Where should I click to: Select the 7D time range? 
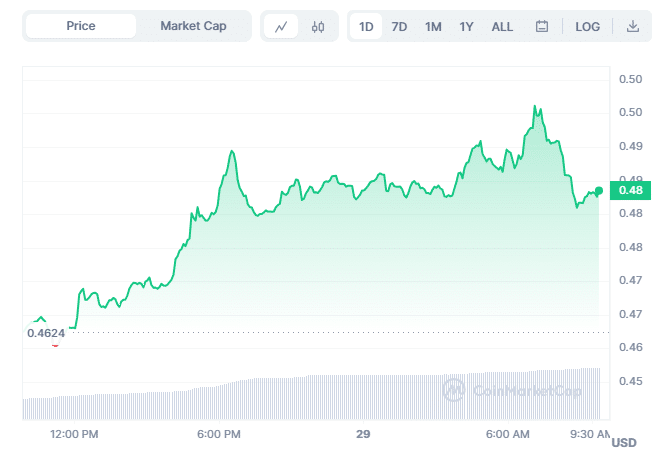(x=399, y=27)
